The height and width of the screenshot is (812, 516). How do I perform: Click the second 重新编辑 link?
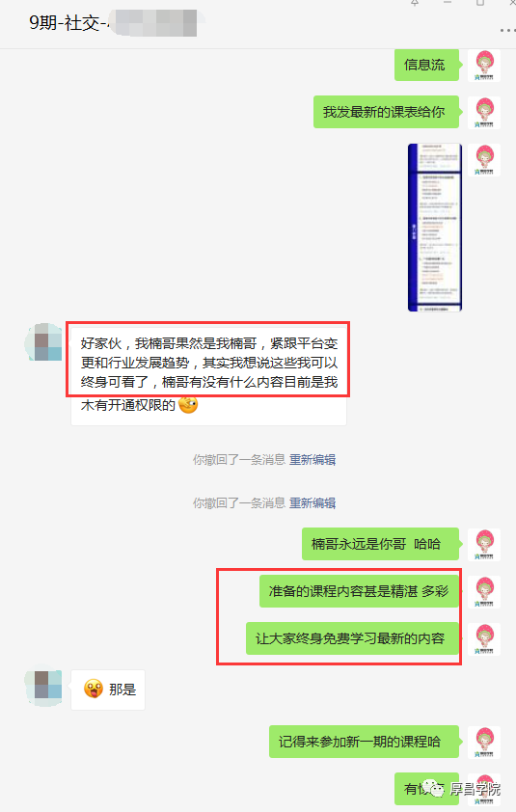(x=312, y=502)
